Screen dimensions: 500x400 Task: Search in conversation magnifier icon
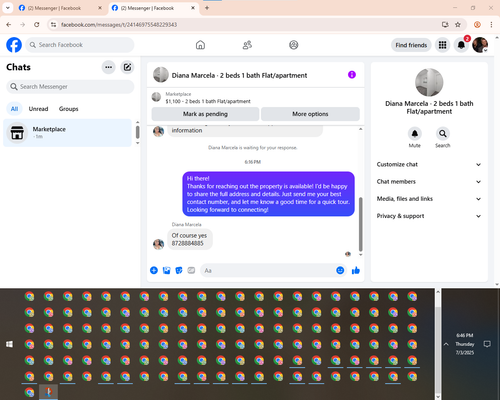pyautogui.click(x=443, y=134)
